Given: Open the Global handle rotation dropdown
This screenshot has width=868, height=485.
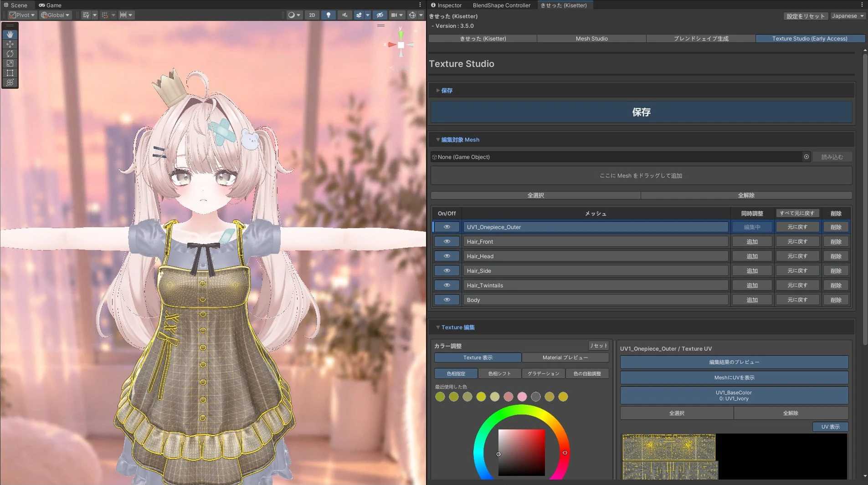Looking at the screenshot, I should pos(55,15).
